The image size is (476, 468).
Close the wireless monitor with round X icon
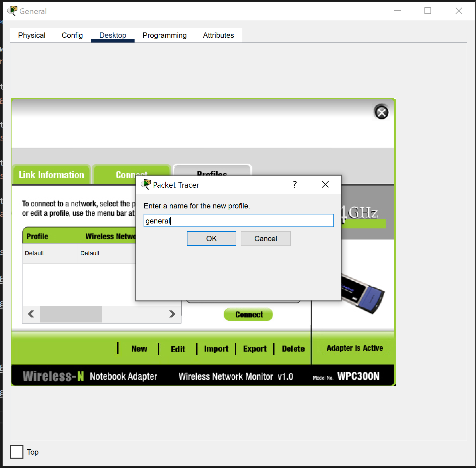[381, 112]
